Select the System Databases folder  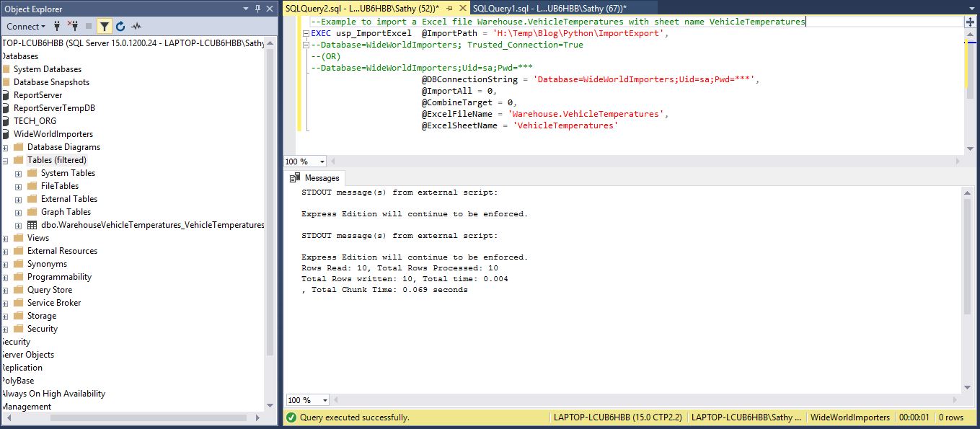click(x=48, y=69)
